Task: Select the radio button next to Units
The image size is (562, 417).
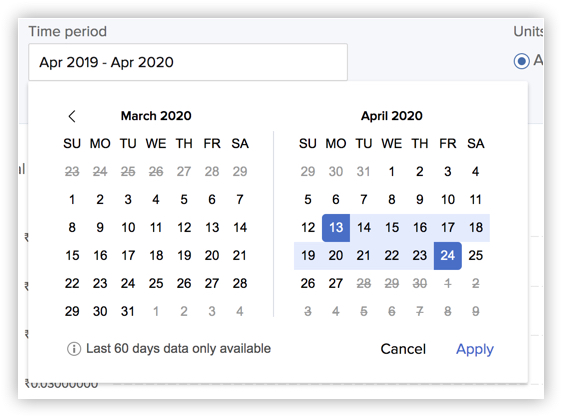Action: tap(521, 61)
